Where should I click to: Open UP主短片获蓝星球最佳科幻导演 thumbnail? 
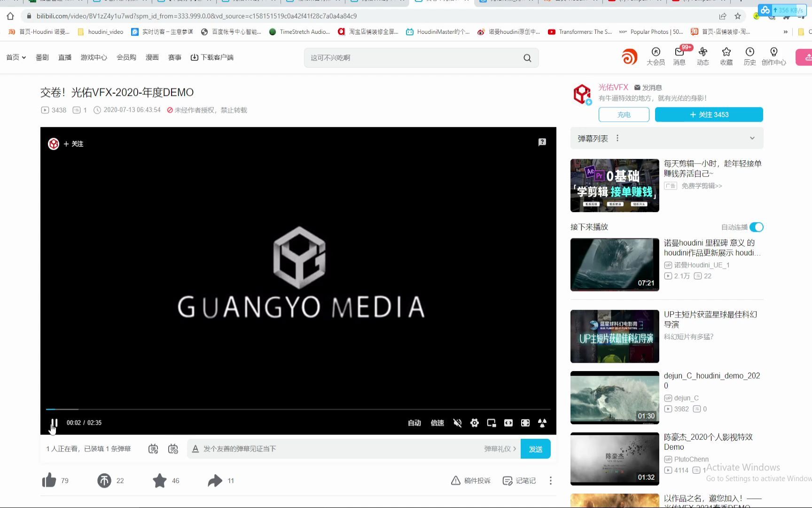(615, 336)
